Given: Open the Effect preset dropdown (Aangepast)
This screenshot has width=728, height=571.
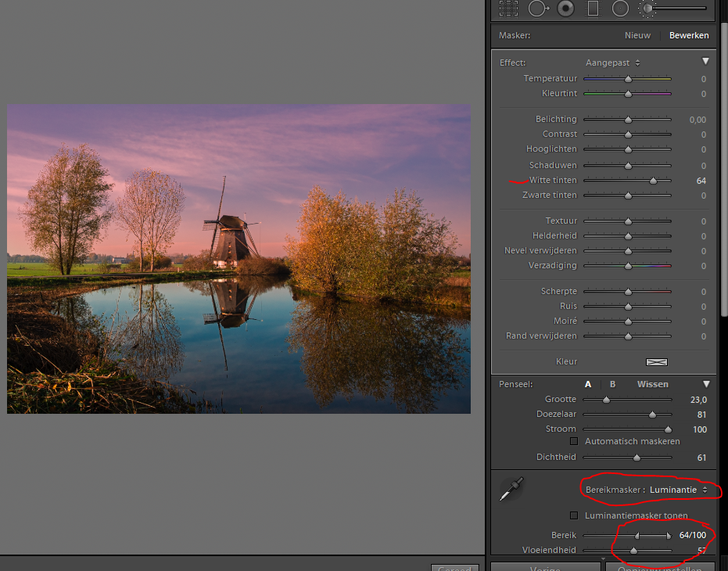Looking at the screenshot, I should (613, 63).
